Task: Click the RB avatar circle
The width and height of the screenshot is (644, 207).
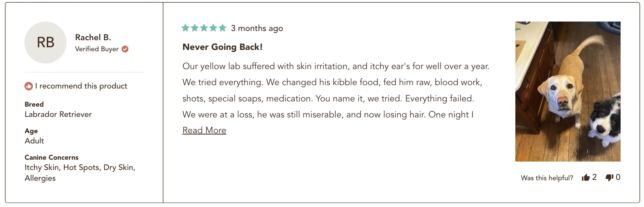Action: pos(46,43)
